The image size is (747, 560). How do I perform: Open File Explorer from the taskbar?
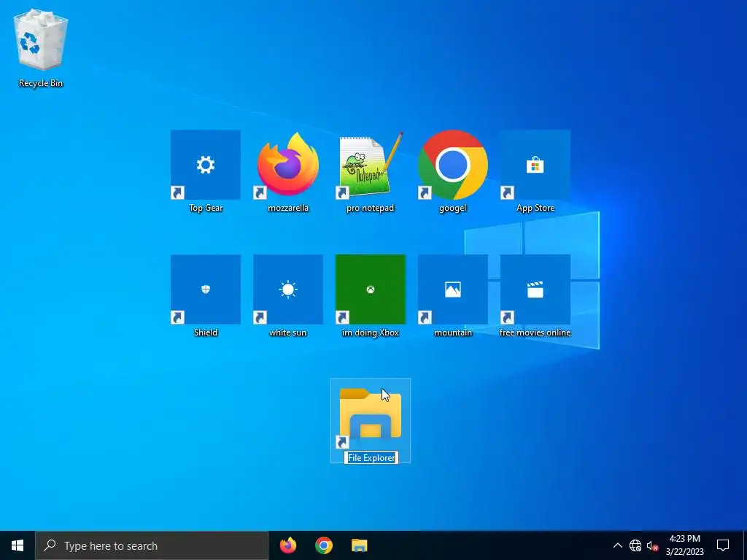click(359, 545)
